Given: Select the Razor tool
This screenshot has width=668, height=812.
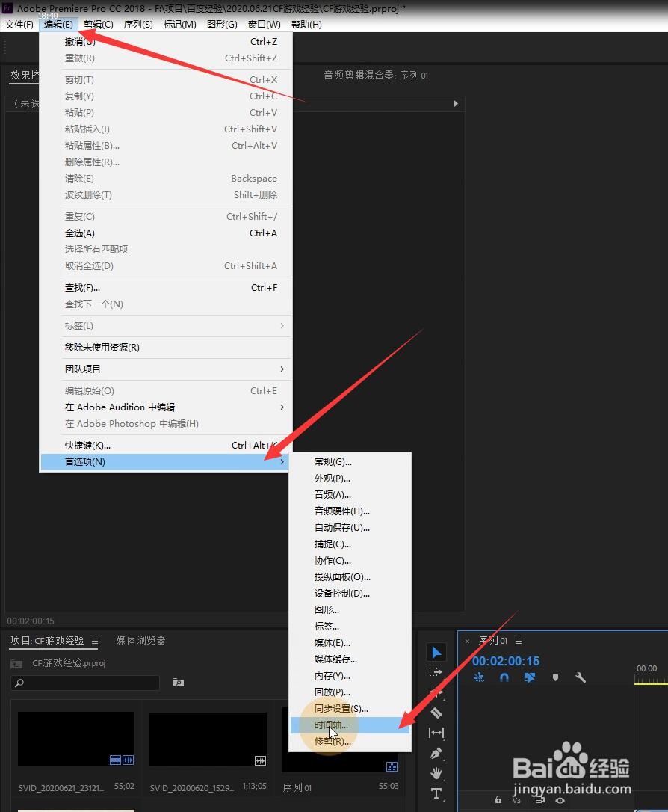Looking at the screenshot, I should point(436,713).
